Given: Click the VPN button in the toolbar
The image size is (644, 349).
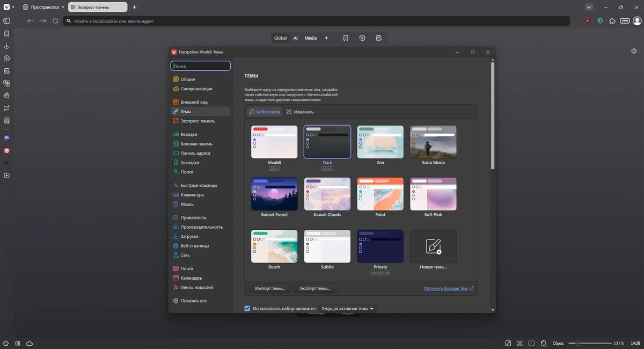Looking at the screenshot, I should click(x=625, y=21).
